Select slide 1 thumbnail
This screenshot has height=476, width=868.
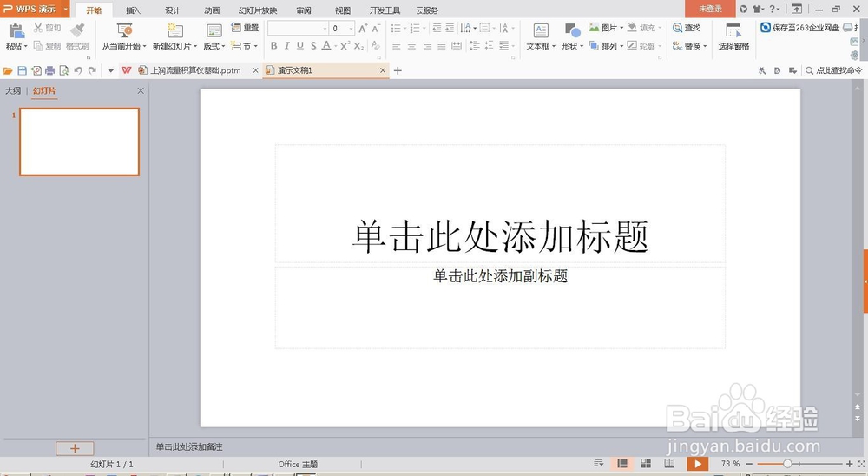[79, 142]
